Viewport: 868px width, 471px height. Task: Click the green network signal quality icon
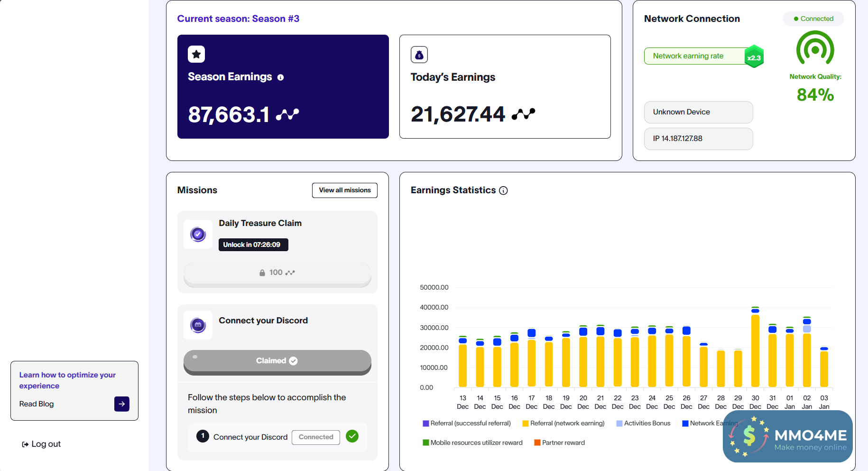[x=815, y=48]
